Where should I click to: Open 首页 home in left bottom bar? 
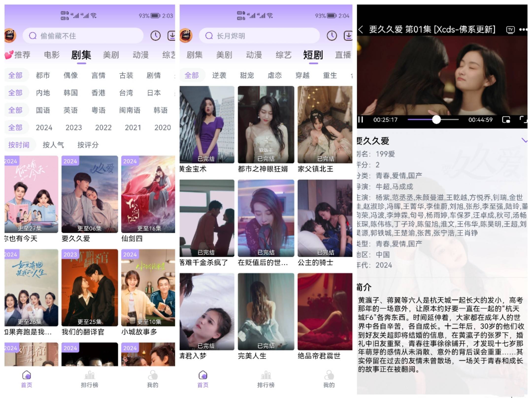click(x=27, y=379)
